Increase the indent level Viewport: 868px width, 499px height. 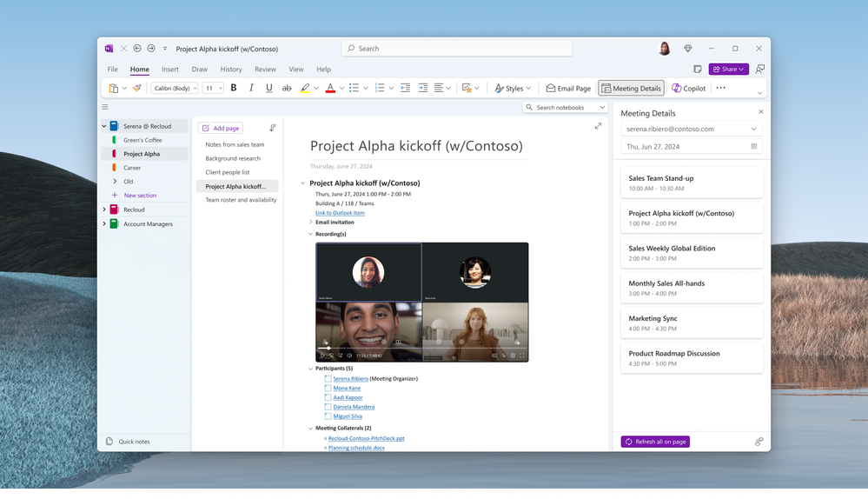tap(423, 88)
